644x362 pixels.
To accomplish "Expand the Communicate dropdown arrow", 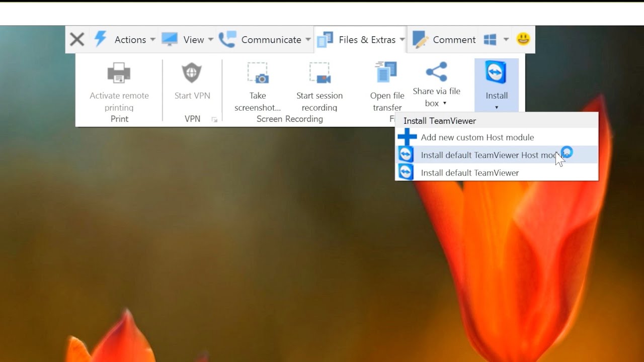I will [308, 40].
